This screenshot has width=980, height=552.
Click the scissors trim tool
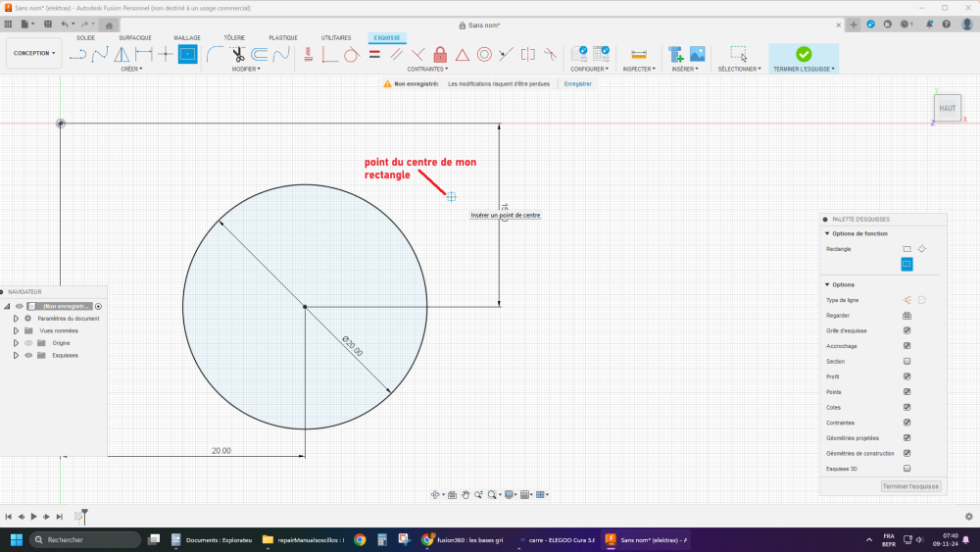pos(237,54)
